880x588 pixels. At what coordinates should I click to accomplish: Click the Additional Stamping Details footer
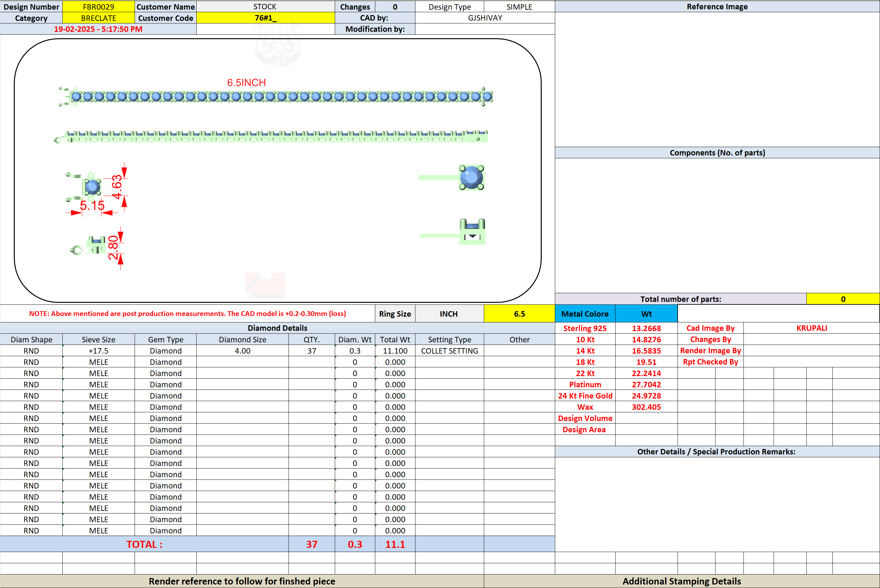(681, 581)
